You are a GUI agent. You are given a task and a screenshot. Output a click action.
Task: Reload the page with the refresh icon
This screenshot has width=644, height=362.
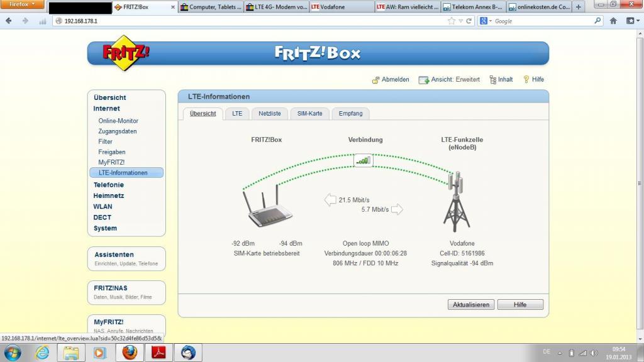click(x=469, y=21)
